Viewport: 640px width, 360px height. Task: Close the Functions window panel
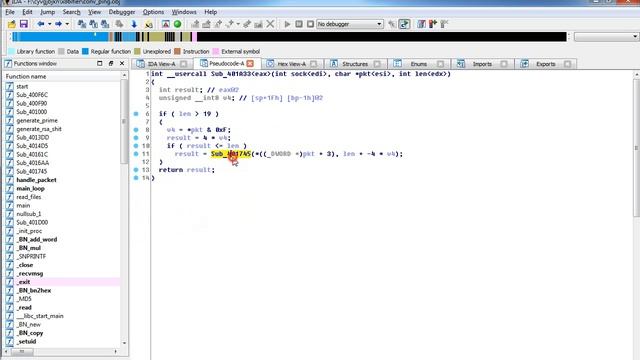point(122,63)
